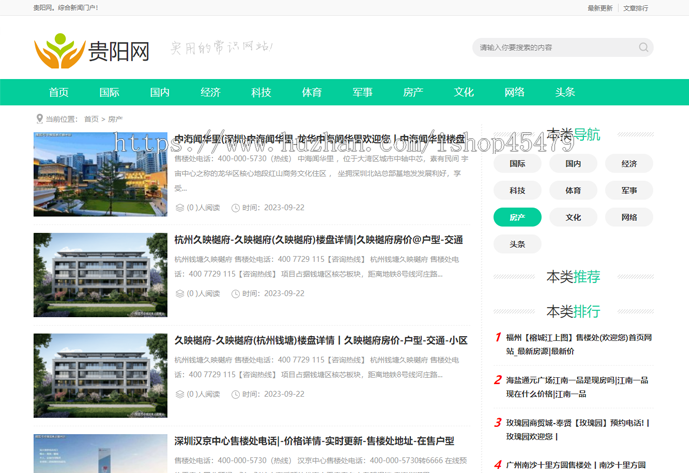Open the 科技 nav menu item
Screen dimensions: 689x473
261,92
